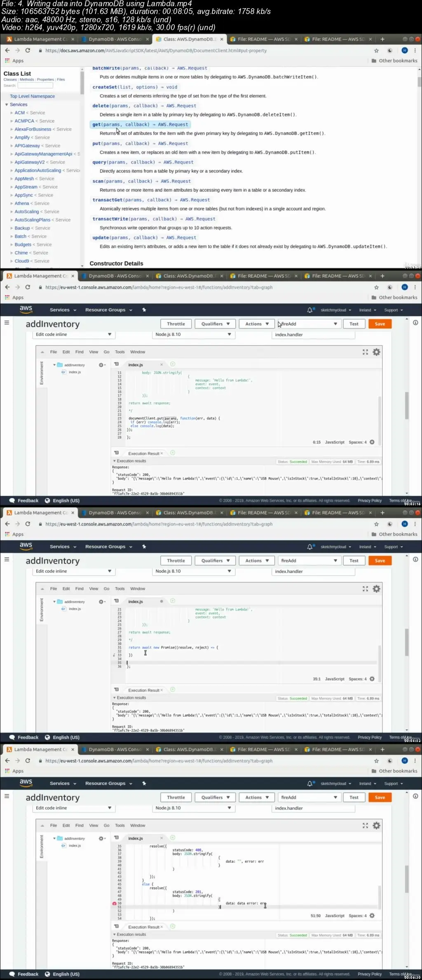This screenshot has width=422, height=980.
Task: Open the hamburger side menu in the second frame
Action: pos(7,322)
